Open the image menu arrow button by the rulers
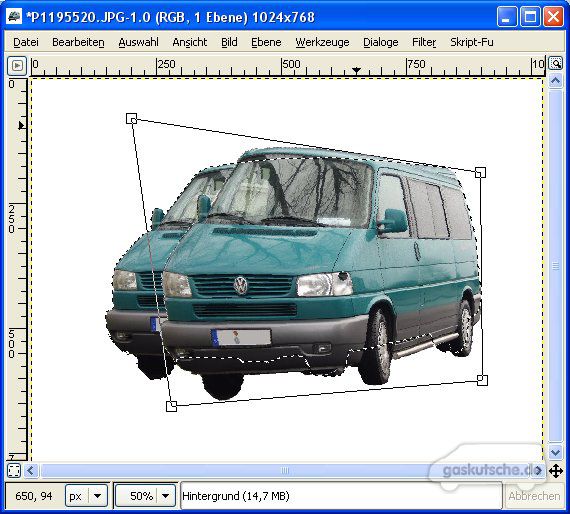The width and height of the screenshot is (570, 514). pos(17,66)
